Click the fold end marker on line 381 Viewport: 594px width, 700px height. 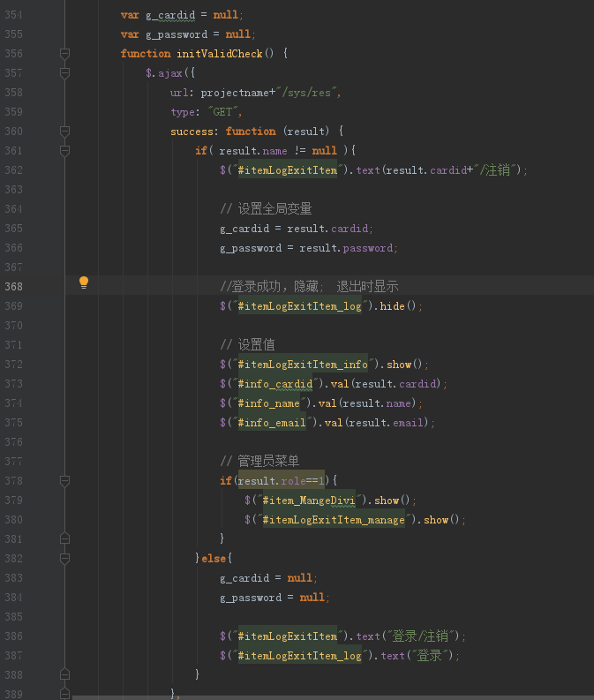point(64,538)
